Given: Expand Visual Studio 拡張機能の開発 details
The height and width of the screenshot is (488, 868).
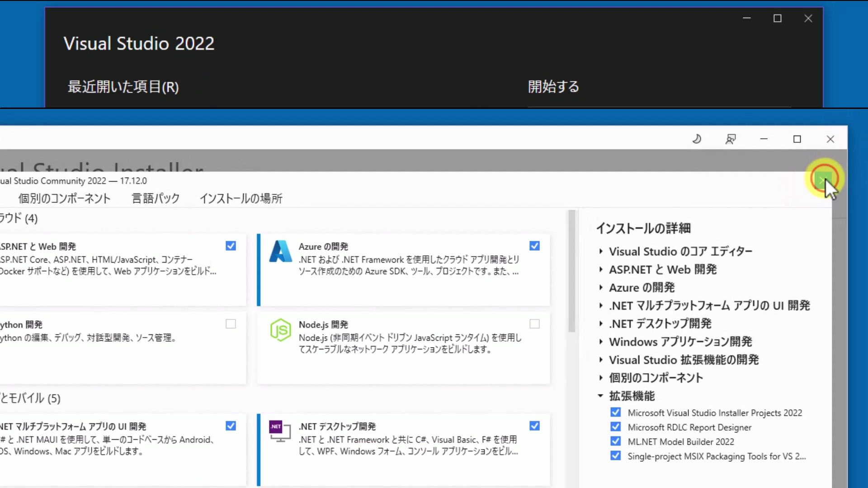Looking at the screenshot, I should (x=601, y=360).
